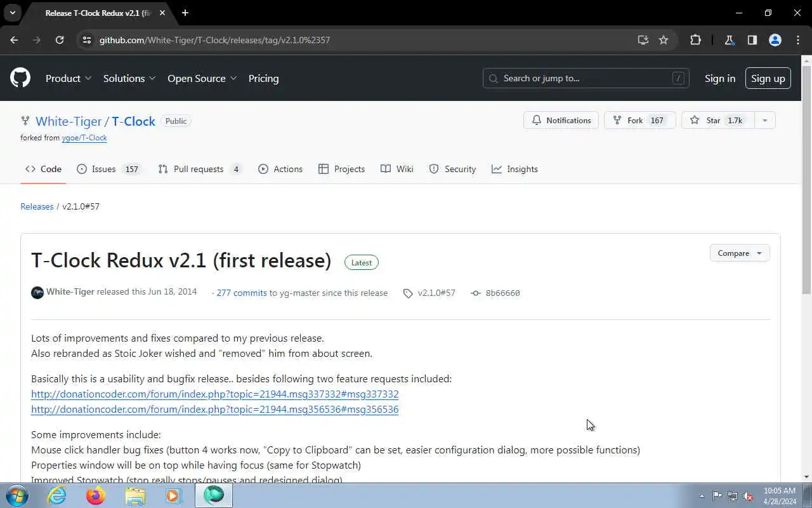Open browser extensions puzzle icon

click(x=695, y=39)
